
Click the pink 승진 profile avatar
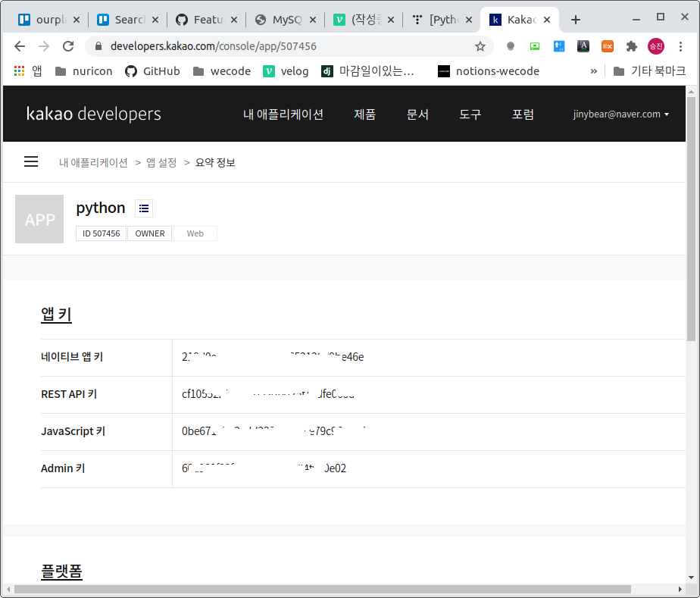655,46
